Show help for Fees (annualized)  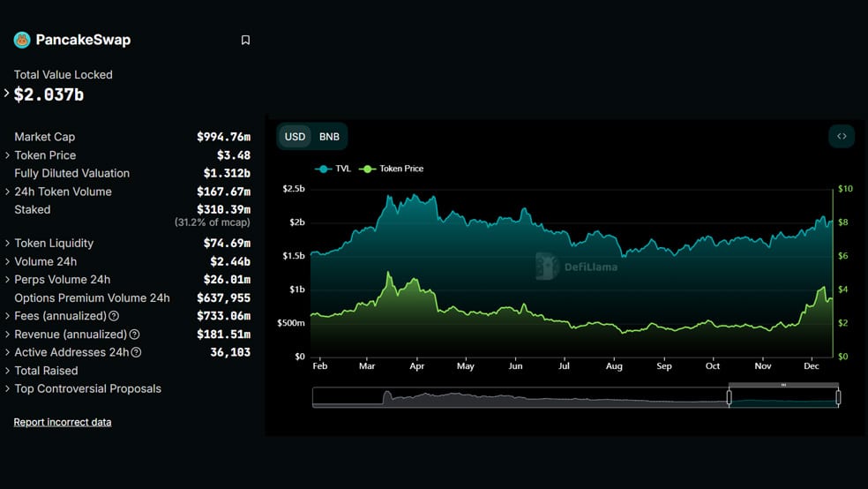(114, 316)
